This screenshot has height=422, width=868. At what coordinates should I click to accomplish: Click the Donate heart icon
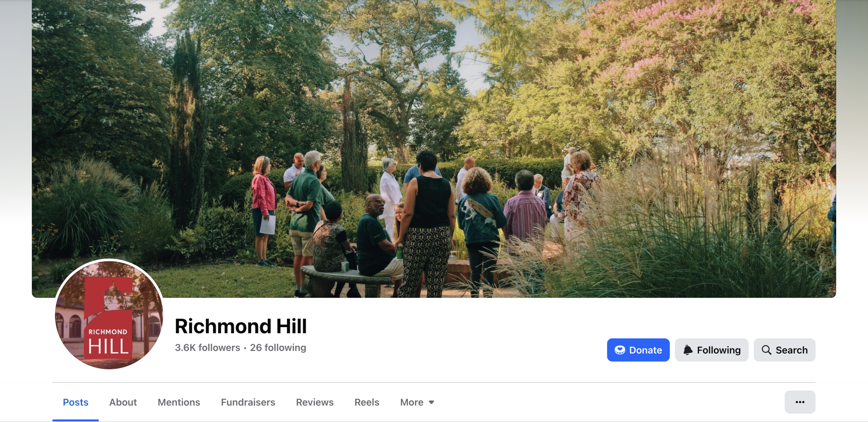point(620,350)
